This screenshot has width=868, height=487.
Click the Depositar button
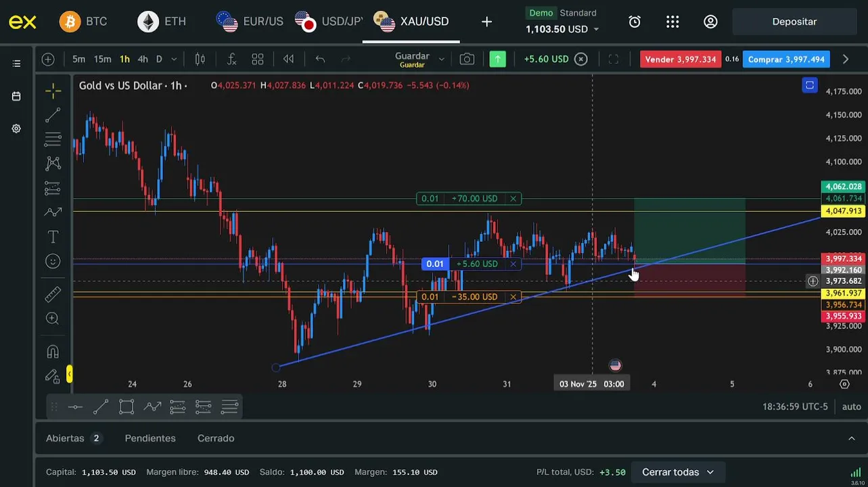pyautogui.click(x=794, y=22)
